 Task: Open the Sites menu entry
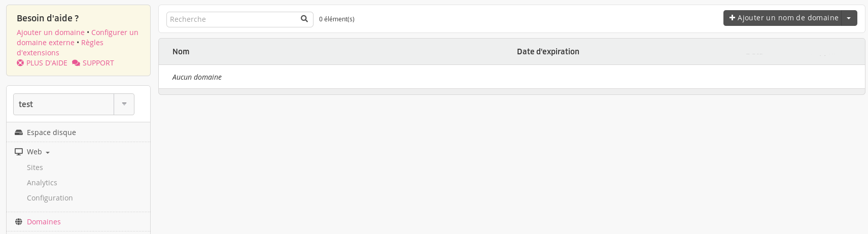pyautogui.click(x=35, y=168)
